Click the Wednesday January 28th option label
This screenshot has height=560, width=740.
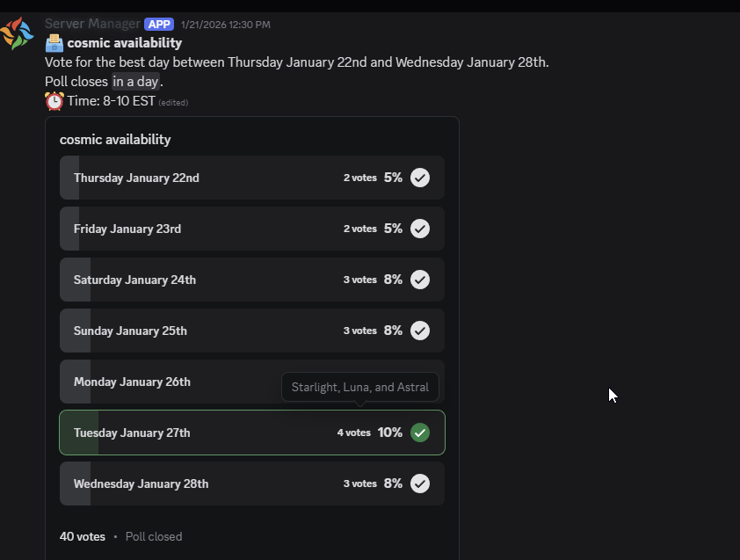coord(141,484)
